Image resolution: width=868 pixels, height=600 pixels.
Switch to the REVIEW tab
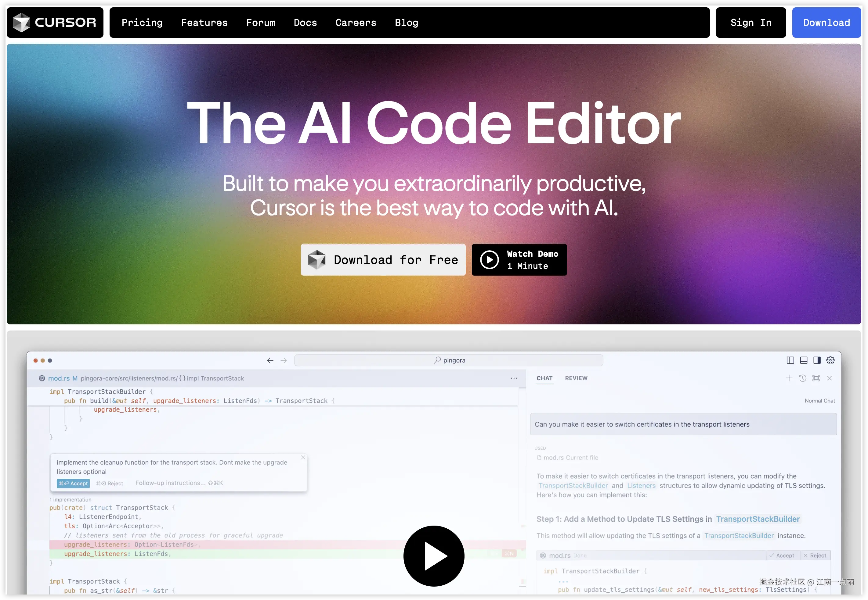[x=576, y=378]
